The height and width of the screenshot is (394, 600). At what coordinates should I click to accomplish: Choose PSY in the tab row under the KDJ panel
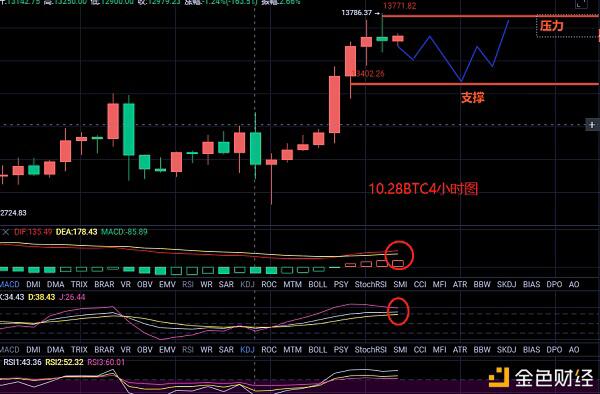click(341, 350)
